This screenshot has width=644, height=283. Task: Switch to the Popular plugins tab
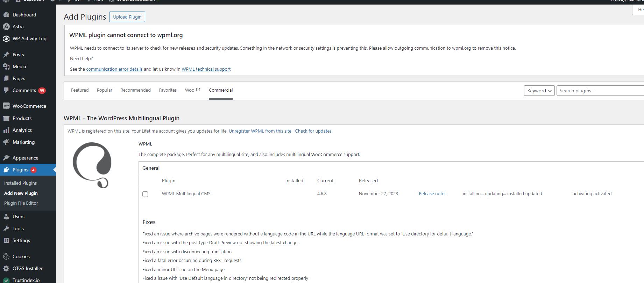click(x=104, y=90)
